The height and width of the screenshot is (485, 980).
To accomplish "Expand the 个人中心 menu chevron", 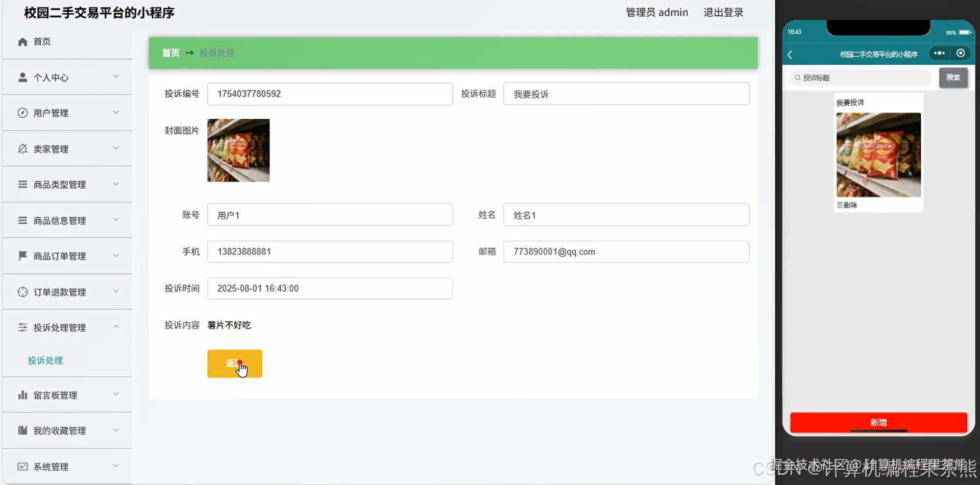I will pos(116,76).
